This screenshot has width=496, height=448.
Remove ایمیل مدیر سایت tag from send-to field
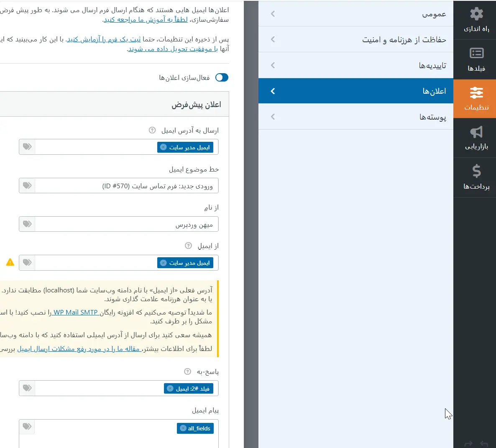(x=163, y=147)
